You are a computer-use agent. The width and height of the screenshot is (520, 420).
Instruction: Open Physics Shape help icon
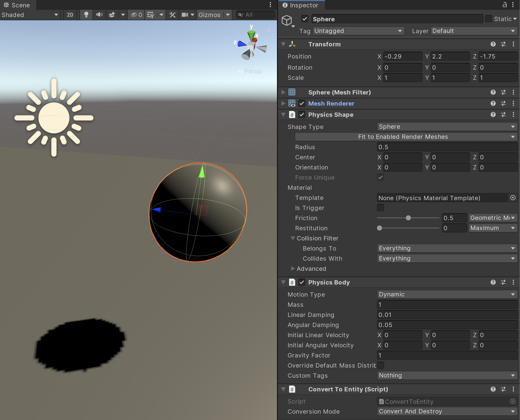pos(493,115)
